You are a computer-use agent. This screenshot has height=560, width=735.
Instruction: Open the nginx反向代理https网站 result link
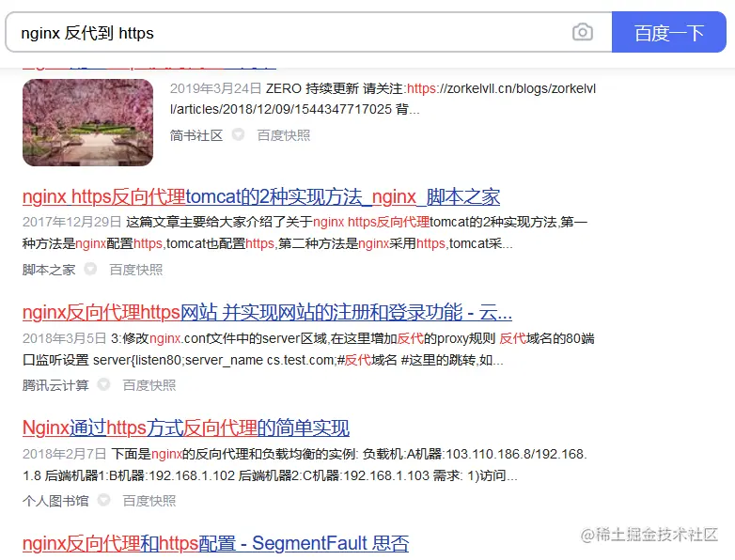pyautogui.click(x=267, y=312)
